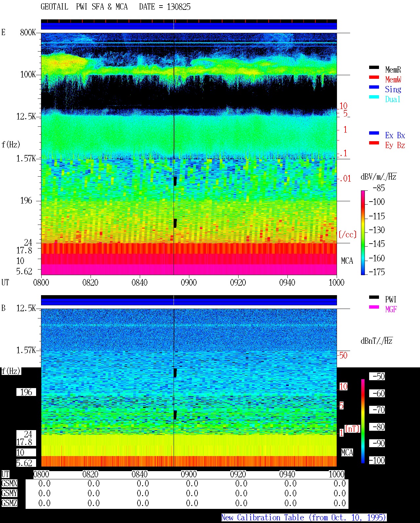420x523 pixels.
Task: Click the dBnT magnetic field color scale bar
Action: pyautogui.click(x=363, y=421)
